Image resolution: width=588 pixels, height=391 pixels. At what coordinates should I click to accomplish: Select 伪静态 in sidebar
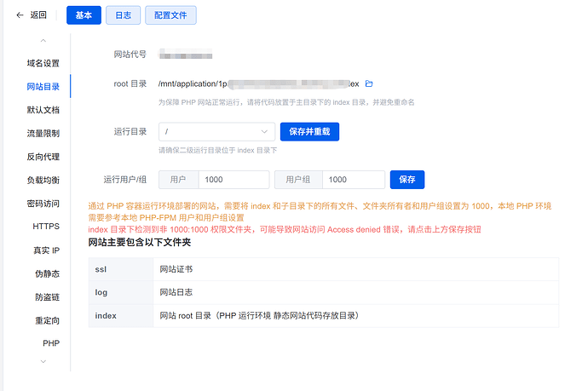click(x=46, y=273)
